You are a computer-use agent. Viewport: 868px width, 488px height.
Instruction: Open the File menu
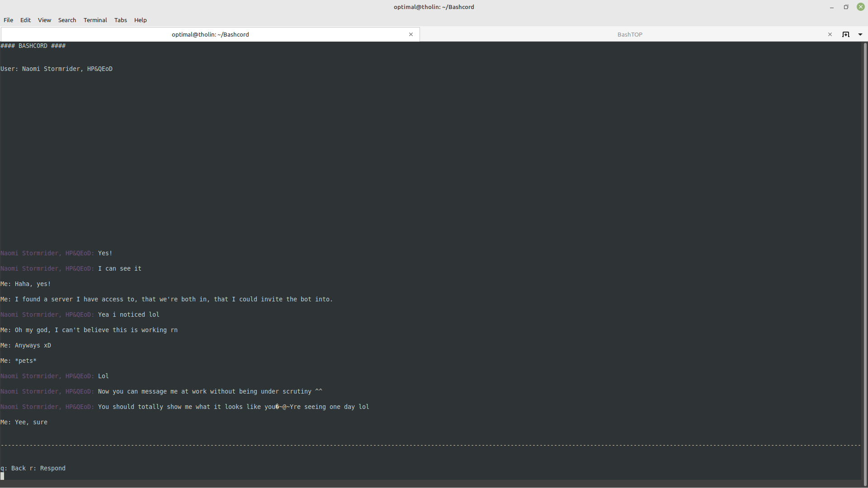coord(8,20)
